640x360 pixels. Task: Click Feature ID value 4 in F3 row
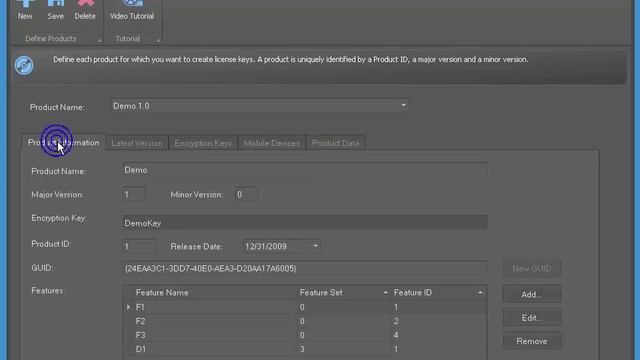(396, 335)
